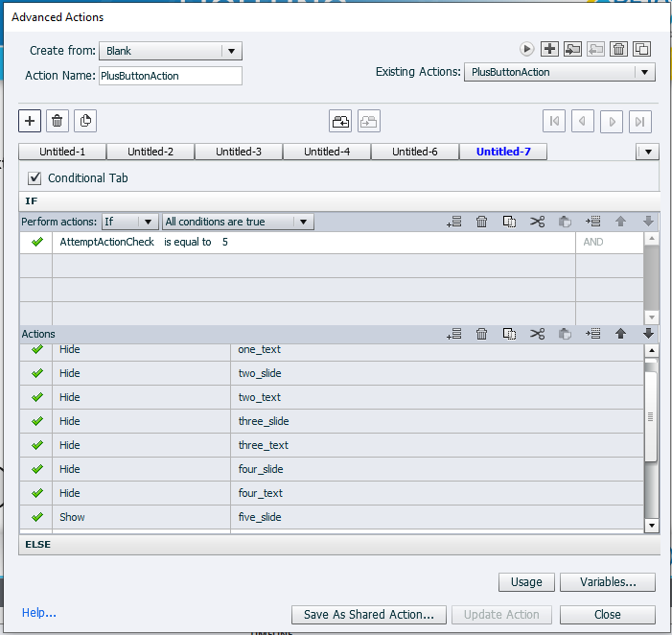This screenshot has width=672, height=635.
Task: Open the Existing Actions dropdown
Action: coord(559,72)
